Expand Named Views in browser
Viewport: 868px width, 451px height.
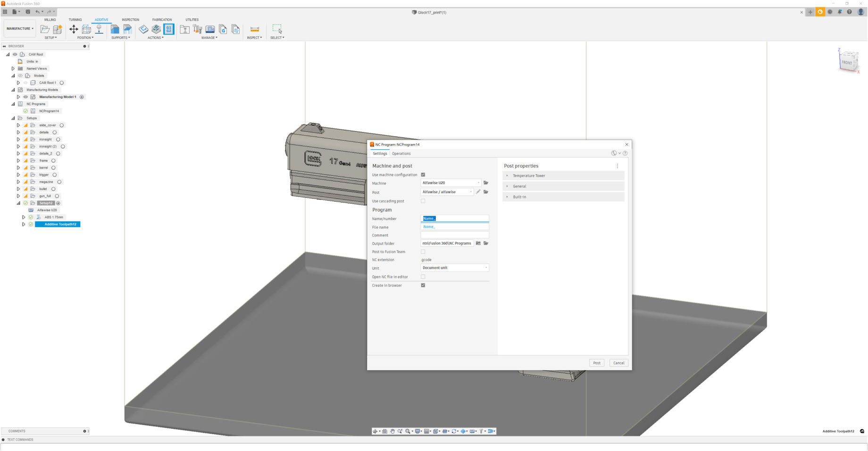click(x=13, y=68)
